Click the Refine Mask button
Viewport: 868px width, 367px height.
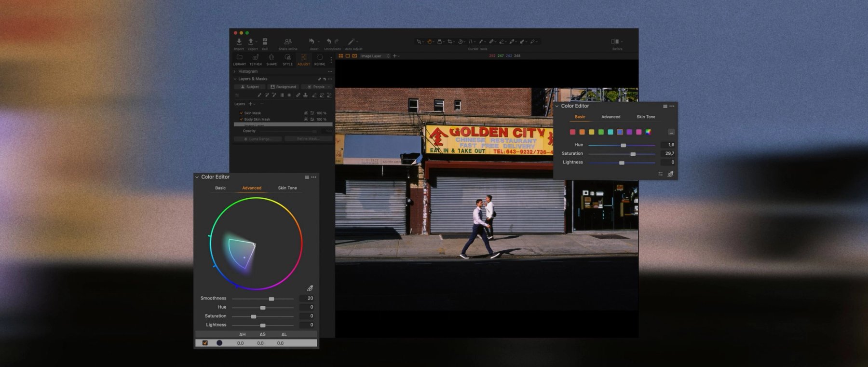pos(308,139)
